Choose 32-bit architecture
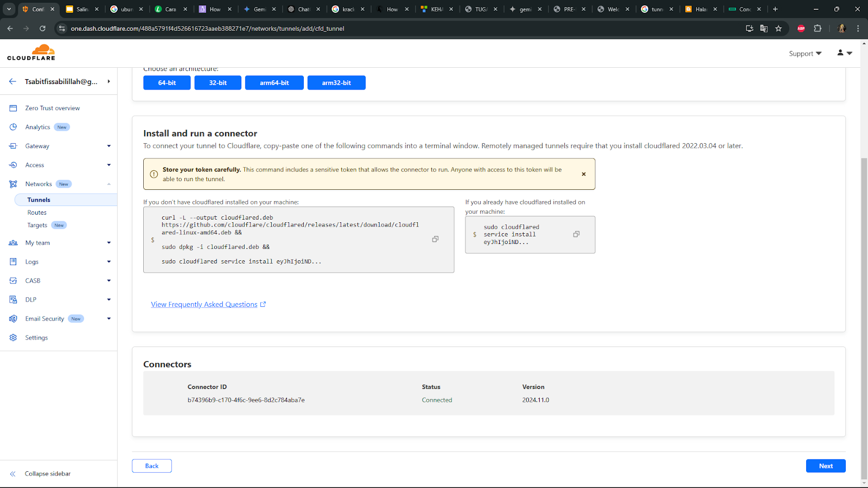The width and height of the screenshot is (868, 488). 218,83
